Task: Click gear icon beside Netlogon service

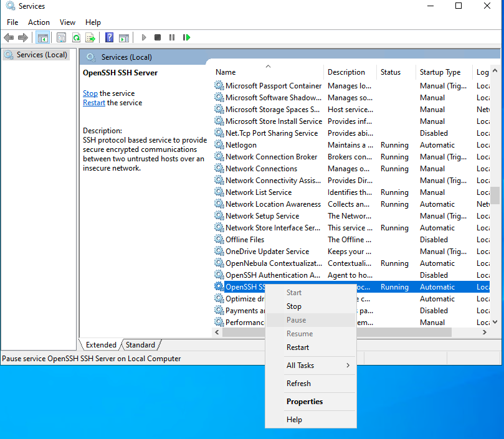Action: coord(219,144)
